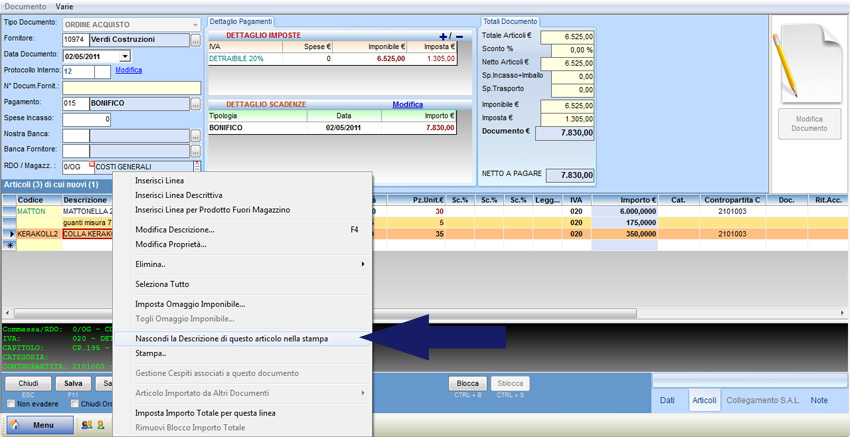The height and width of the screenshot is (437, 850).
Task: Open supplier lookup next to Verdi Costruzioni
Action: tap(196, 40)
